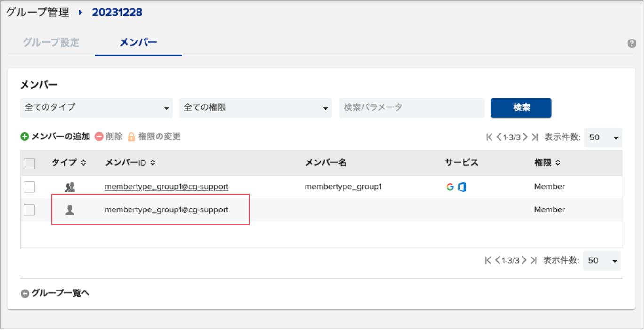This screenshot has width=644, height=330.
Task: Go to first page in top pagination
Action: [x=489, y=137]
